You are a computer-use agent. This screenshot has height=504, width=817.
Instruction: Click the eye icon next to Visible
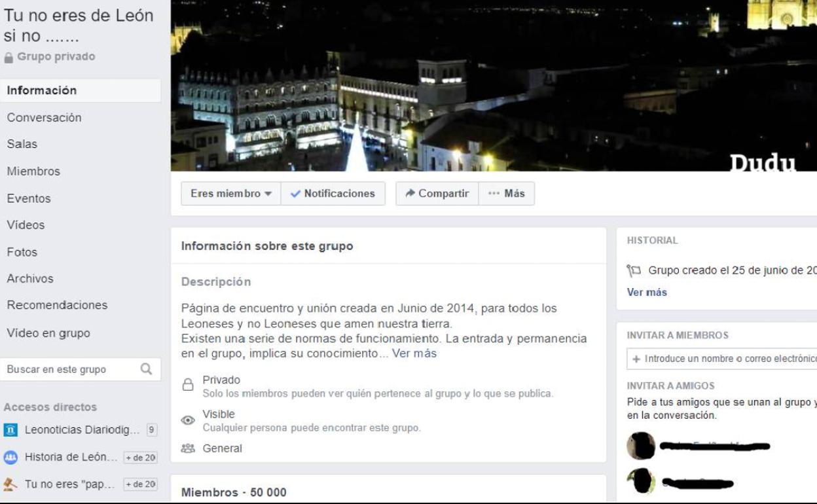pyautogui.click(x=188, y=420)
